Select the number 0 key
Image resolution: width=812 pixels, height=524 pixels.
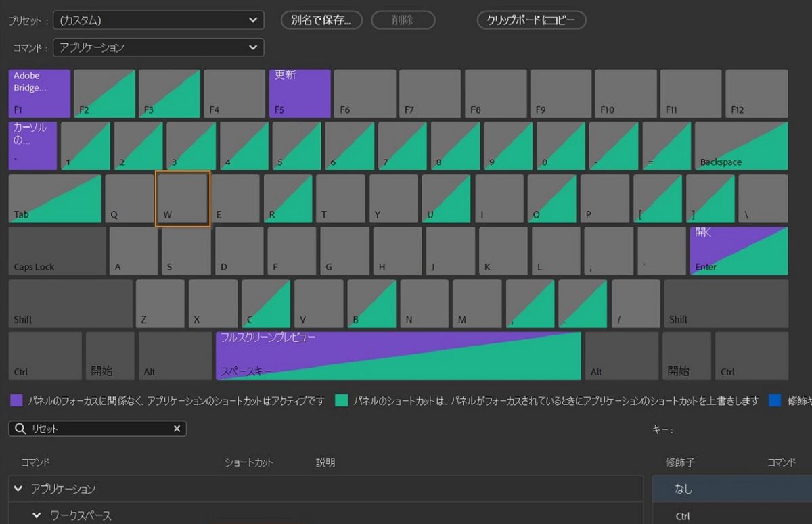(x=560, y=145)
